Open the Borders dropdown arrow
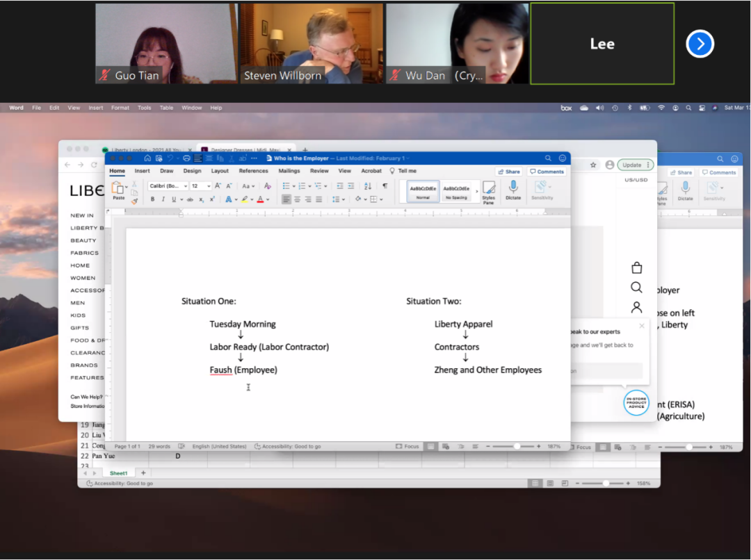751x560 pixels. pos(381,199)
